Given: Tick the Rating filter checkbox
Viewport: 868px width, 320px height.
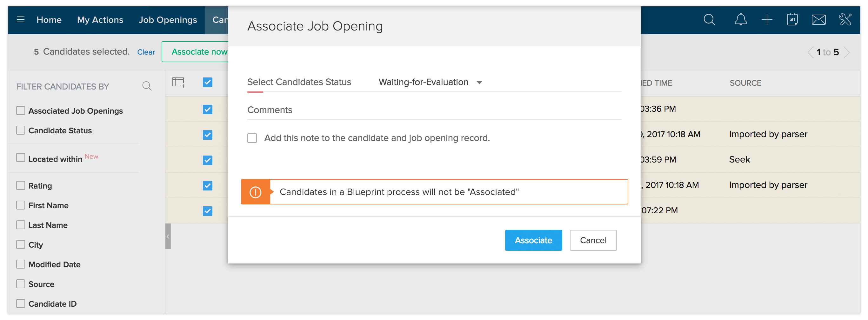Looking at the screenshot, I should point(21,186).
